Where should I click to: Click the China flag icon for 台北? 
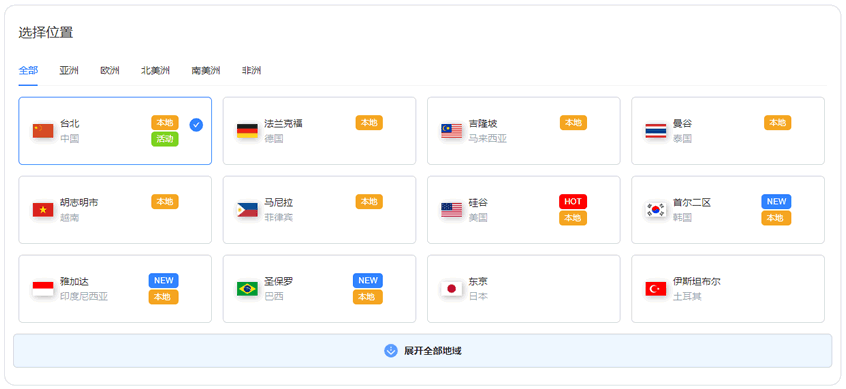(x=43, y=131)
